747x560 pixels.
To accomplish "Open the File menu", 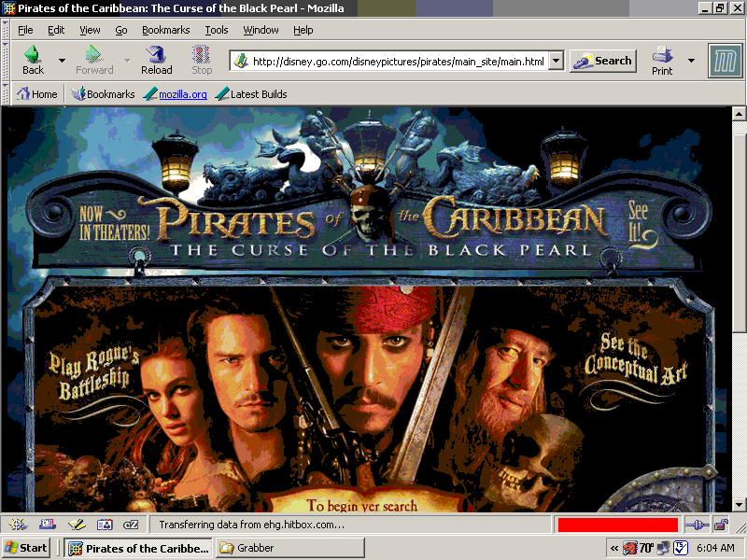I will point(25,30).
